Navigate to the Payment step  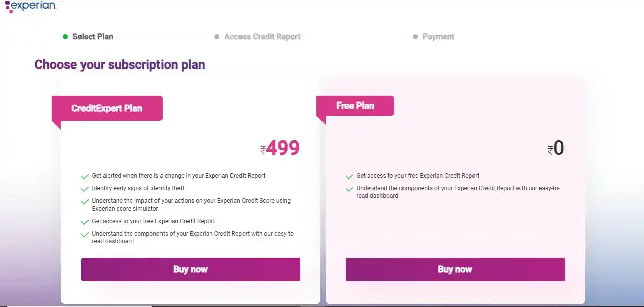438,36
